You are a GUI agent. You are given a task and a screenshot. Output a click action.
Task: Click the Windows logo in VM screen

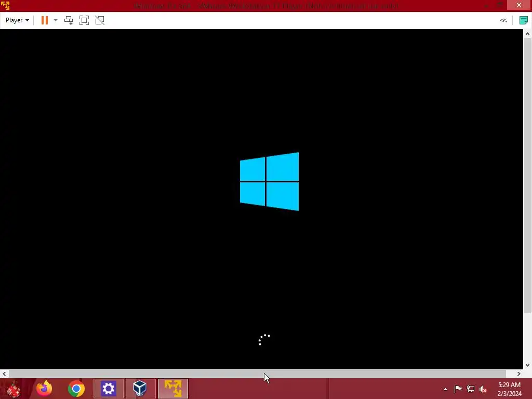(x=270, y=181)
